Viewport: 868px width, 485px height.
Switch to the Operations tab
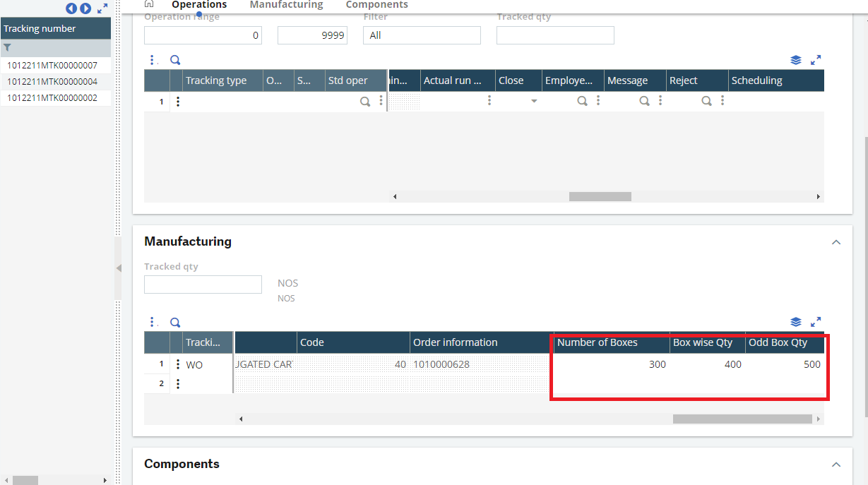coord(198,5)
